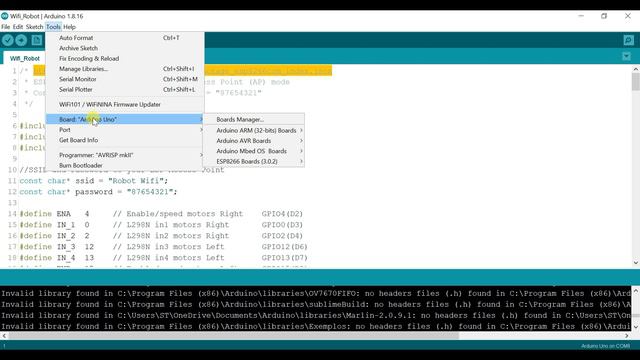Choose Auto Format from Tools menu
Image resolution: width=640 pixels, height=360 pixels.
click(x=125, y=38)
